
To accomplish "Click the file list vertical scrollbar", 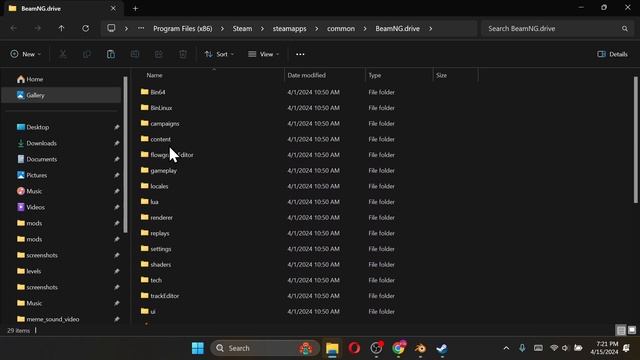I will [x=636, y=140].
